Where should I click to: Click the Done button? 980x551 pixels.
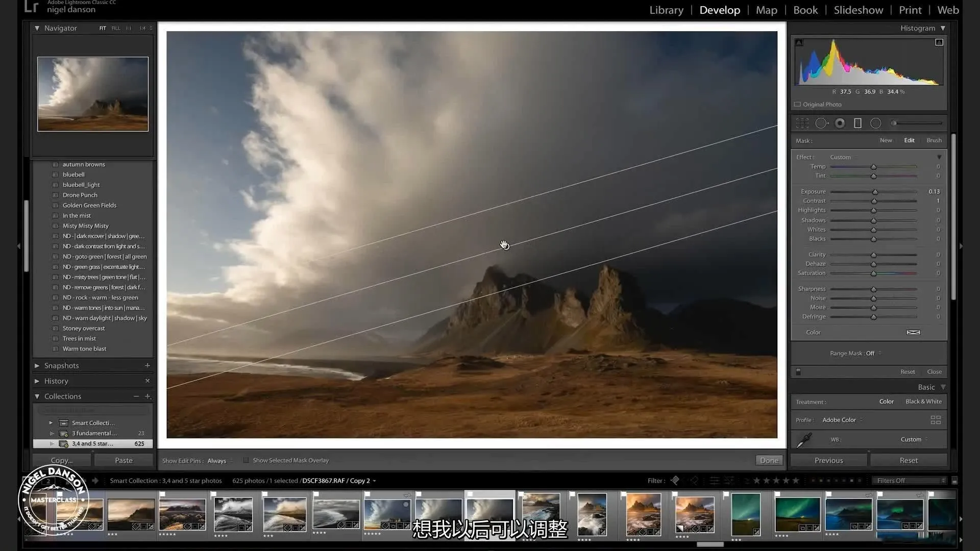click(x=769, y=460)
